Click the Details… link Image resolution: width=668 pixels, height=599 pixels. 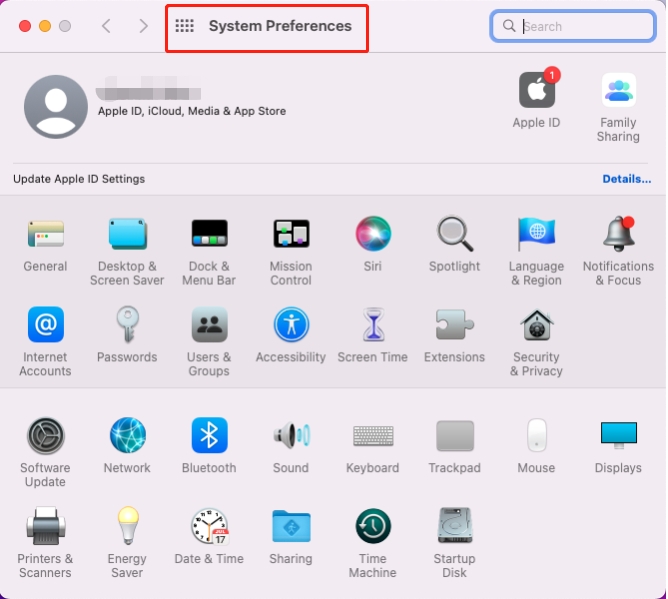(626, 179)
